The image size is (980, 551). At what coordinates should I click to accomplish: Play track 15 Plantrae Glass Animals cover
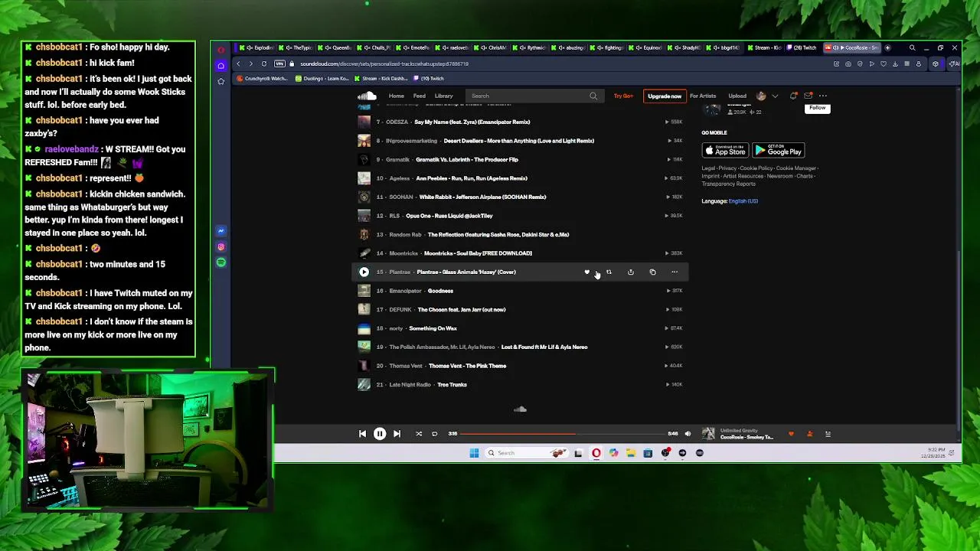click(x=364, y=272)
